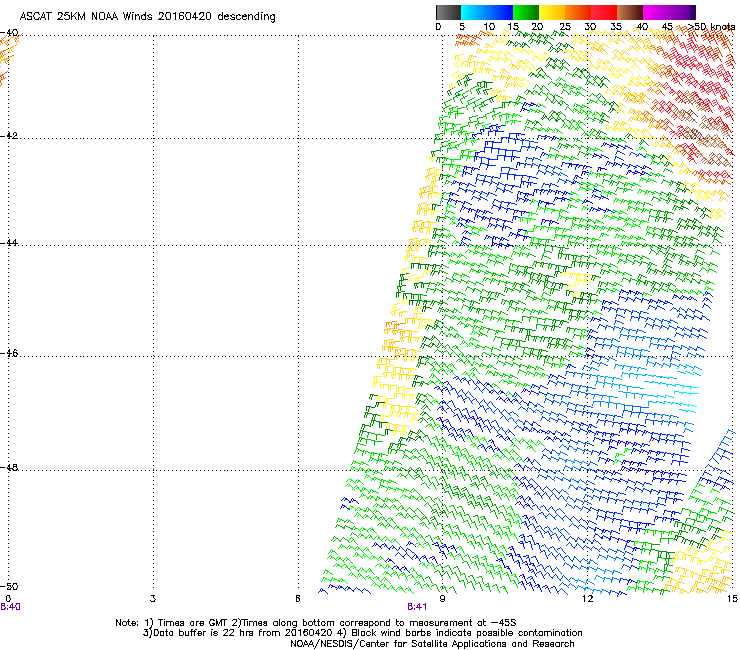Screen dimensions: 740x650
Task: Click the gray 0-5 knots color swatch
Action: (x=448, y=12)
